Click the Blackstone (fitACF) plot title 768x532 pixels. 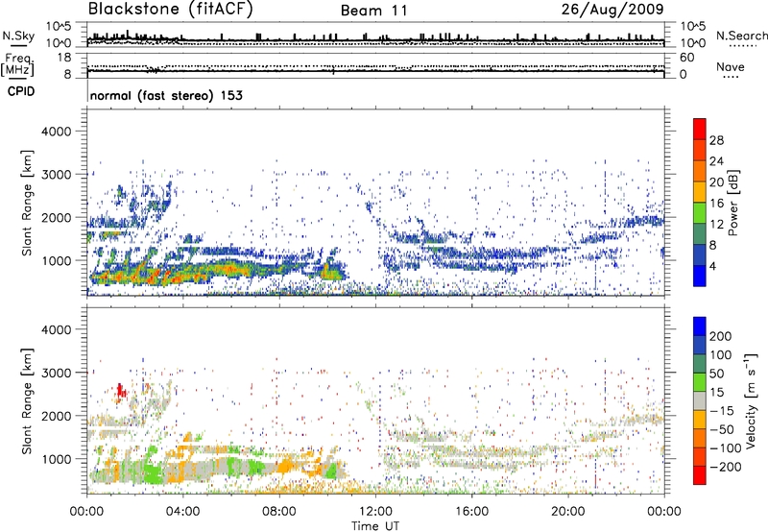pos(170,10)
